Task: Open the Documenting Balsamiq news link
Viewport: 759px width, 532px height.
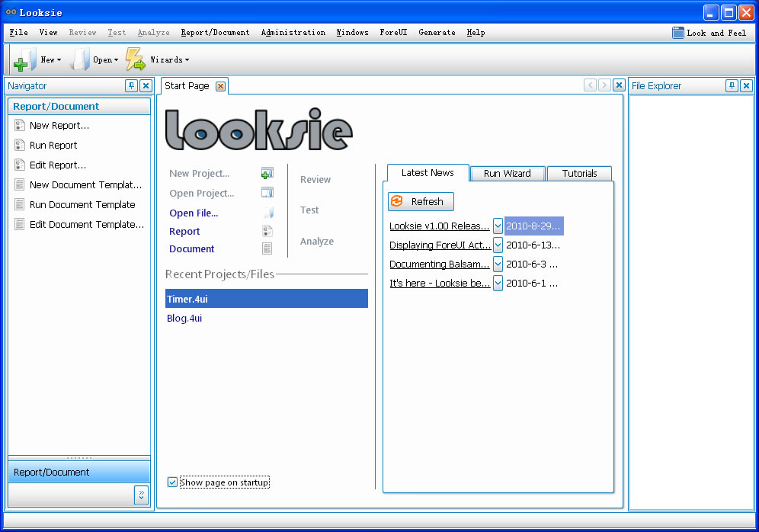Action: (439, 264)
